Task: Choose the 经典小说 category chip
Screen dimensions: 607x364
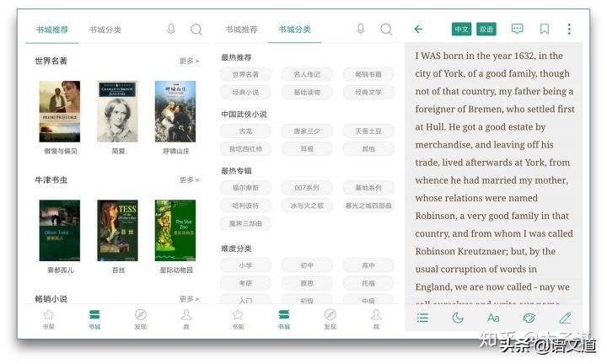Action: tap(245, 92)
